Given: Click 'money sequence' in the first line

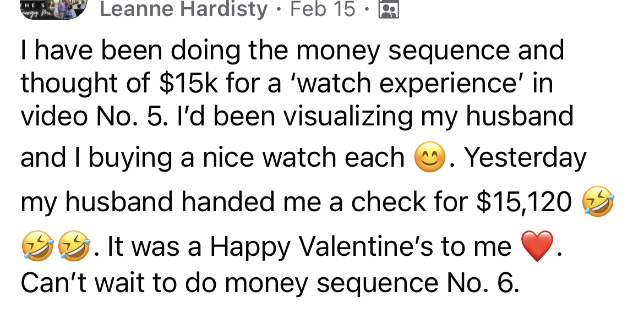Looking at the screenshot, I should pos(404,51).
